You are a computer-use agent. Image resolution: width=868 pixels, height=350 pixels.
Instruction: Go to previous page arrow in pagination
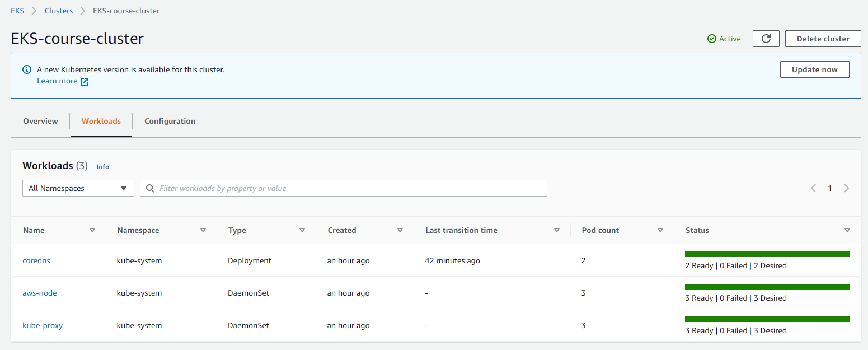point(813,188)
